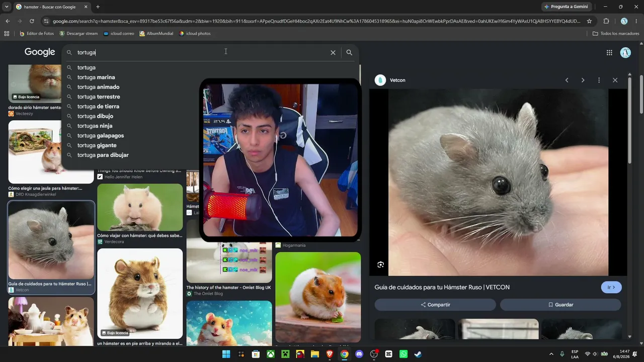Expand the Todos los marcadores folder
The width and height of the screenshot is (644, 362).
(616, 34)
